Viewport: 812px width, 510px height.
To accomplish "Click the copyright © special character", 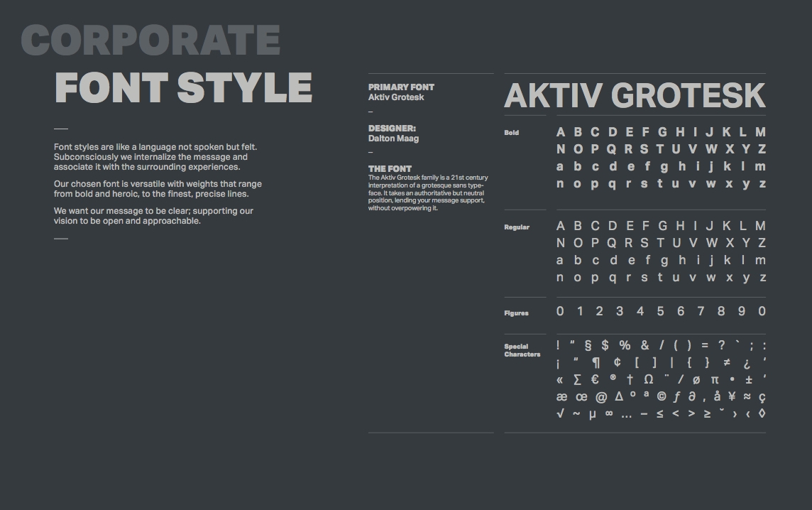I will tap(662, 396).
